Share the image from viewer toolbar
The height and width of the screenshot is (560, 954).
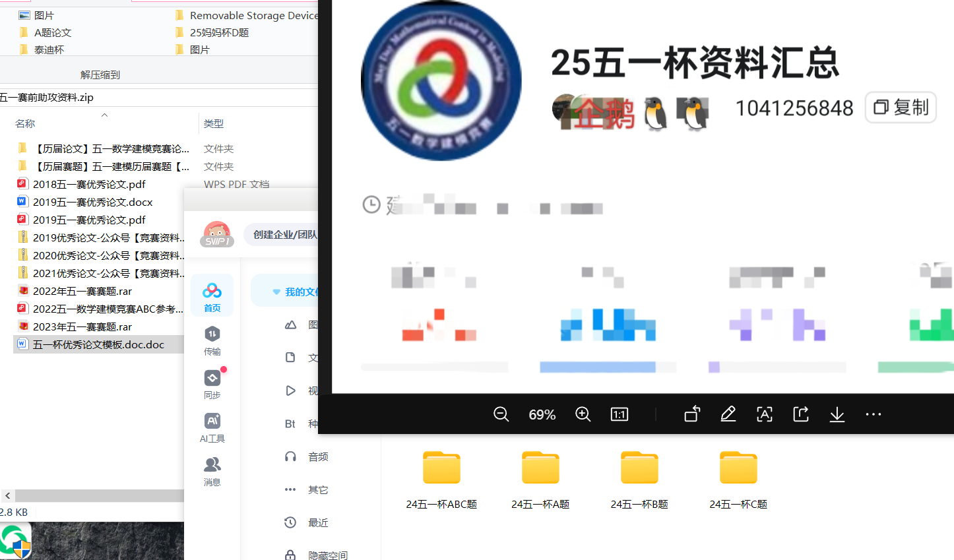coord(801,414)
